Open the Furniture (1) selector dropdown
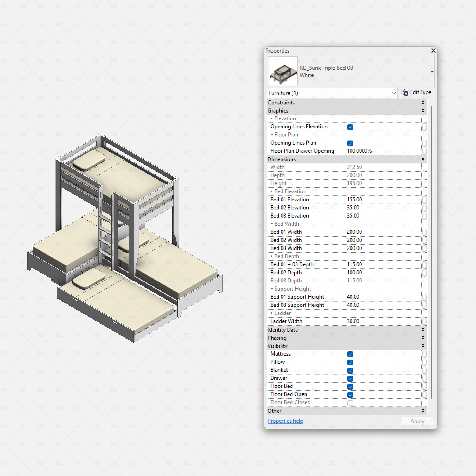This screenshot has width=476, height=476. pyautogui.click(x=394, y=93)
